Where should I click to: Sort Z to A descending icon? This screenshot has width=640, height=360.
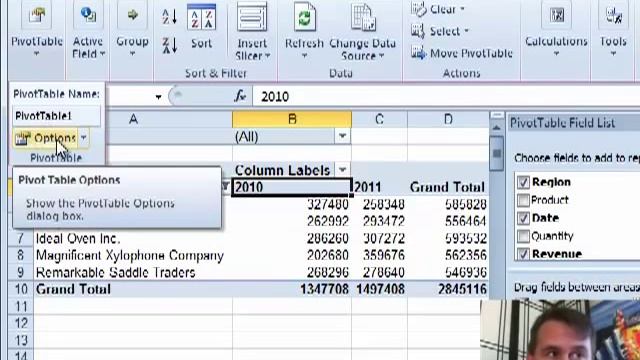169,45
